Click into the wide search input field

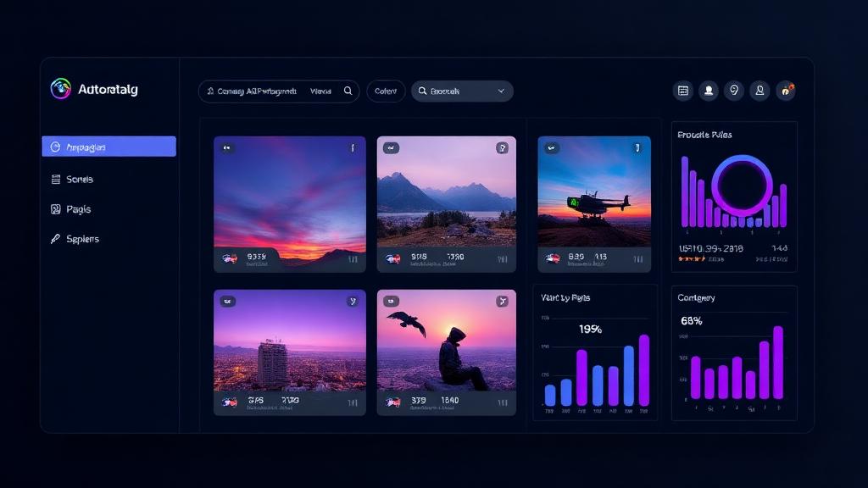278,91
